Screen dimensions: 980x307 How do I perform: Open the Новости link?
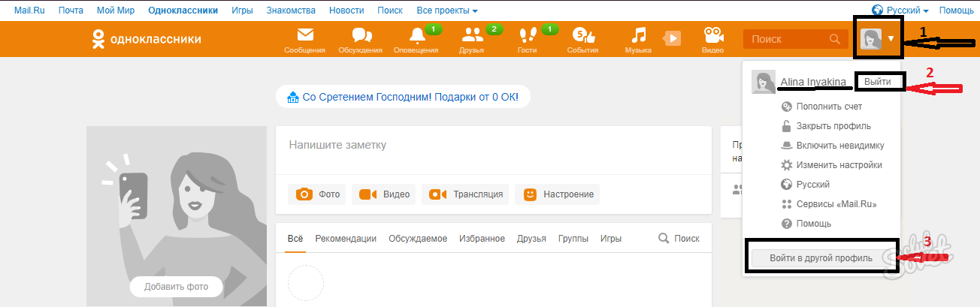click(x=348, y=11)
